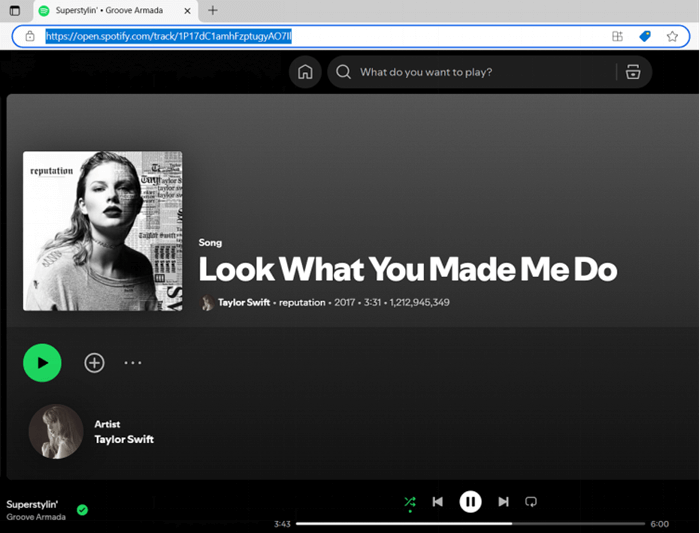Select the Superstylin' Groove Armada browser tab
Viewport: 700px width, 533px height.
(x=116, y=11)
